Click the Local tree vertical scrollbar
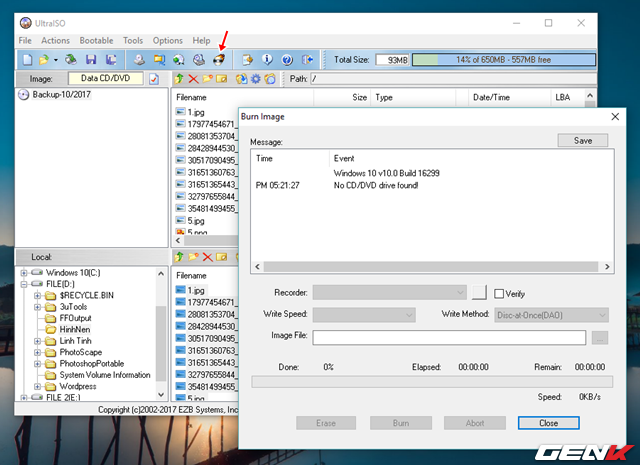This screenshot has height=465, width=640. pyautogui.click(x=161, y=334)
